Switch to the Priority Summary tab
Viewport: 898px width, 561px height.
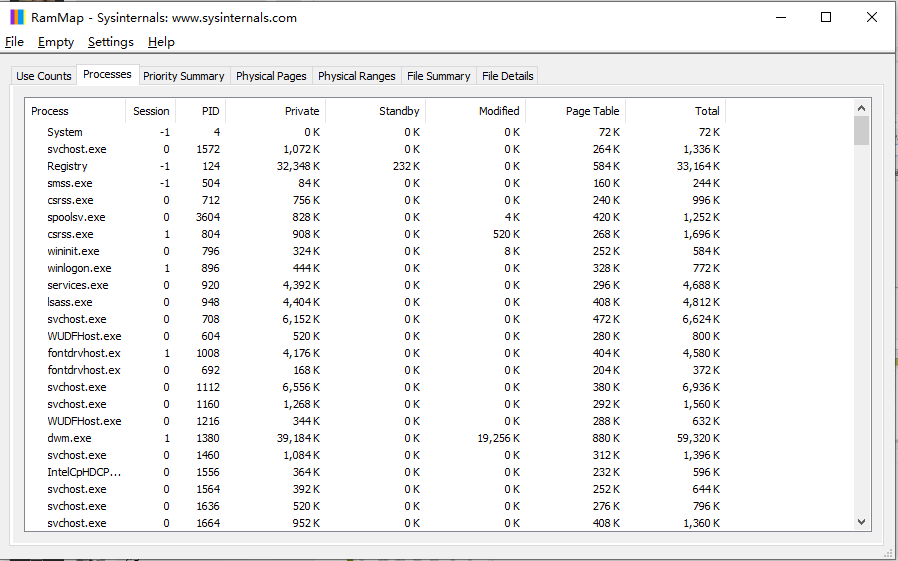pyautogui.click(x=183, y=76)
